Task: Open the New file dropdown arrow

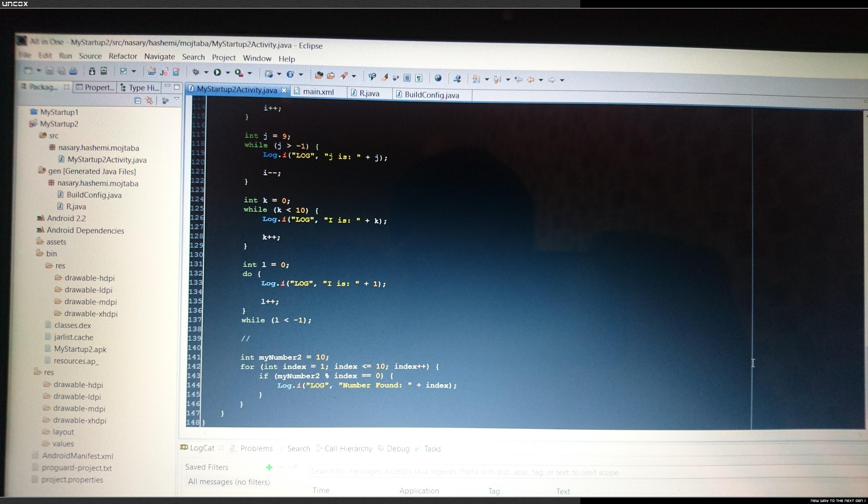Action: pos(39,70)
